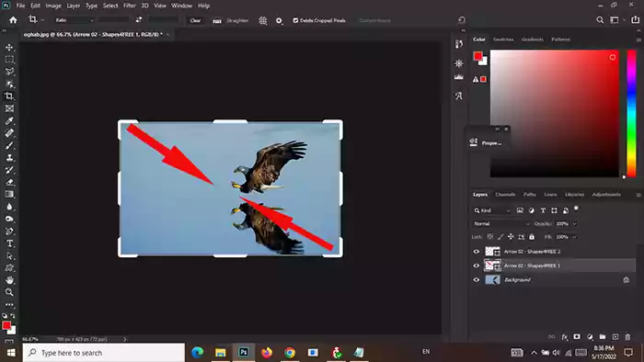The width and height of the screenshot is (644, 362).
Task: Switch to the Swatches tab
Action: coord(503,40)
